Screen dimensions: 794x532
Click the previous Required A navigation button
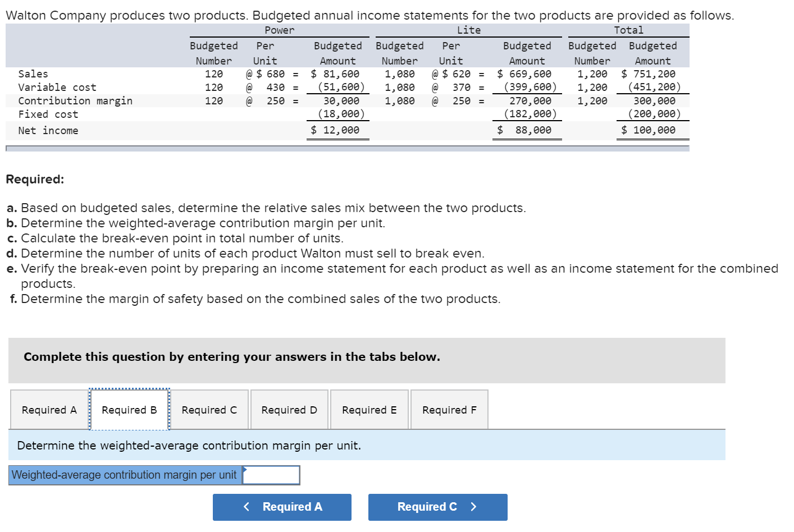pyautogui.click(x=282, y=507)
